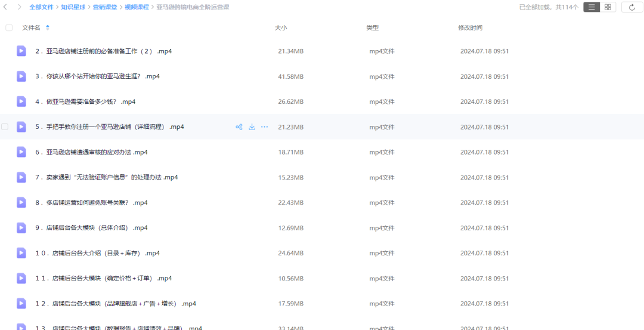The image size is (644, 330).
Task: Open 9．店铺后台各大模块（总体介绍）file
Action: coord(92,228)
